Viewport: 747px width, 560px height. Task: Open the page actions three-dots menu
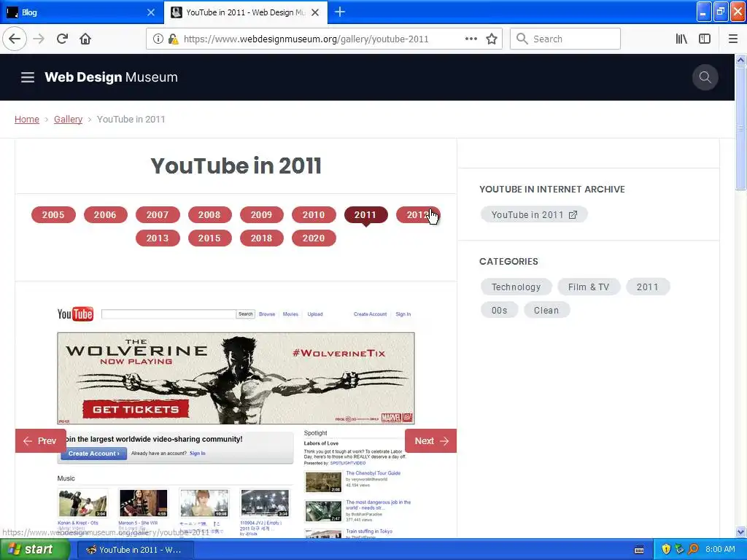(471, 39)
